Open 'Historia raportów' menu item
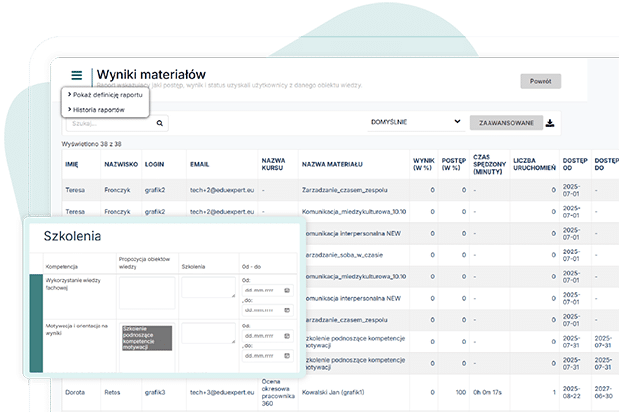Screen dimensions: 619x412 [x=98, y=108]
